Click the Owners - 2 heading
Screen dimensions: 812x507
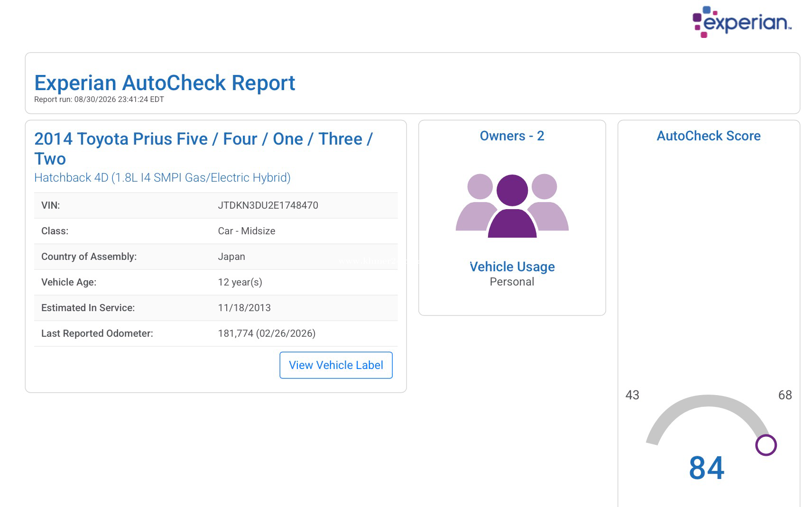(x=512, y=136)
